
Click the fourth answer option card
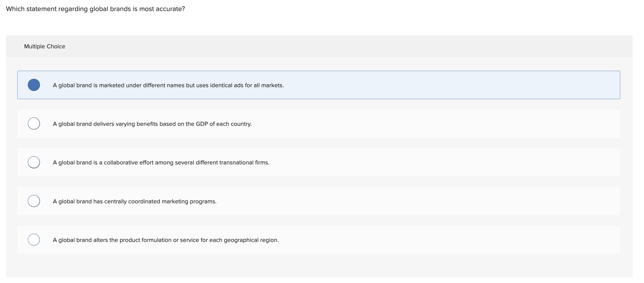(x=318, y=201)
